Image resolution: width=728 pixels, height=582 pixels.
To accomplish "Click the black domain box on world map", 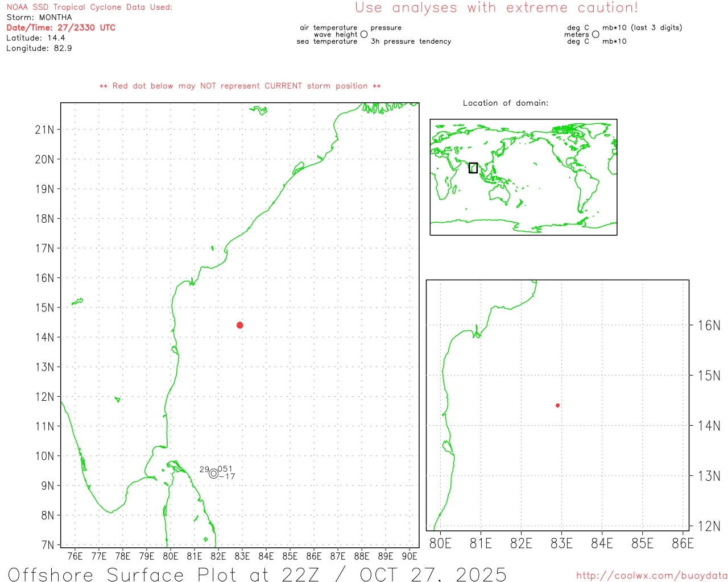I will pos(473,168).
